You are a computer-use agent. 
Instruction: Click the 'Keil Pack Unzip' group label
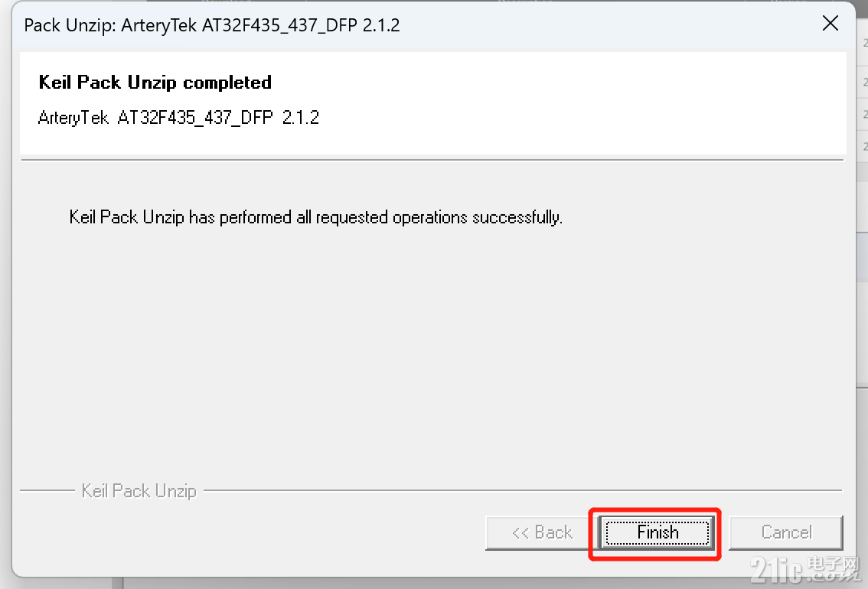click(139, 490)
